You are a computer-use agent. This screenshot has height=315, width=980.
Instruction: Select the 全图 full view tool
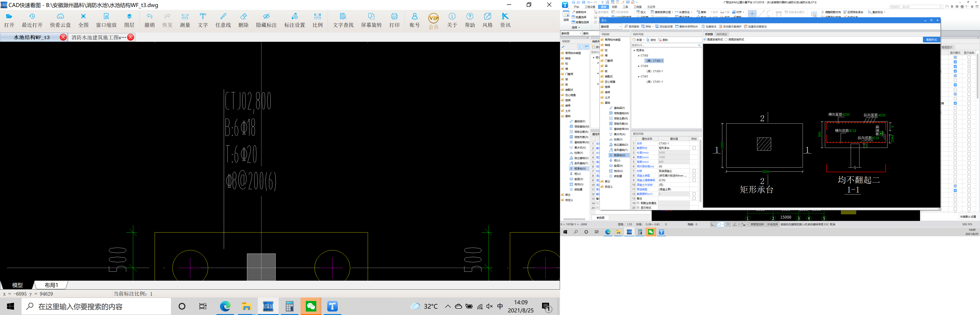pyautogui.click(x=83, y=20)
